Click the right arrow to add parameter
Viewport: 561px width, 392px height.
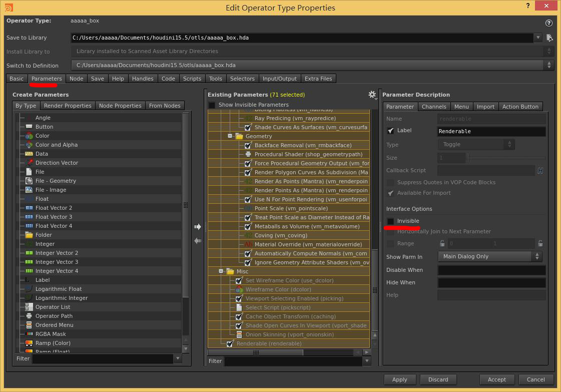198,227
